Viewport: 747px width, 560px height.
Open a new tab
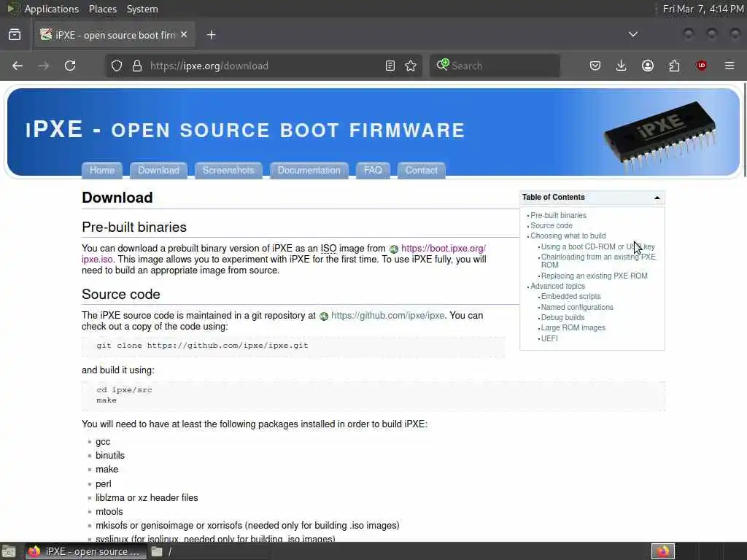[212, 35]
